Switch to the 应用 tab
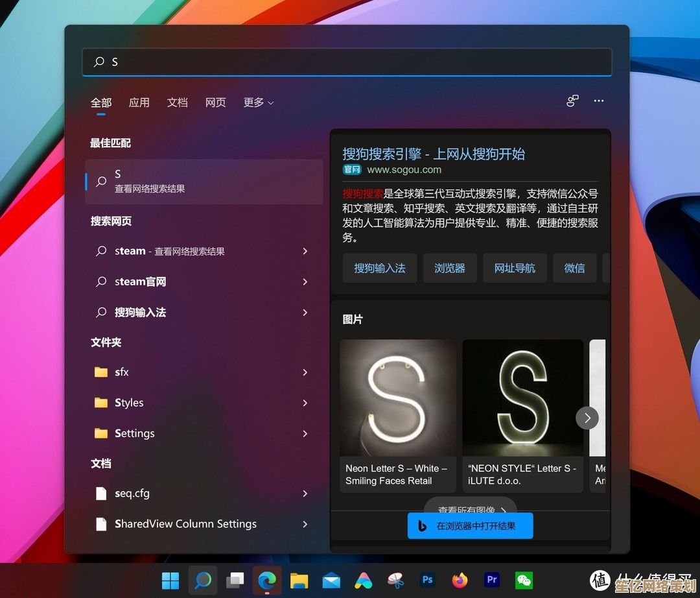 [139, 102]
